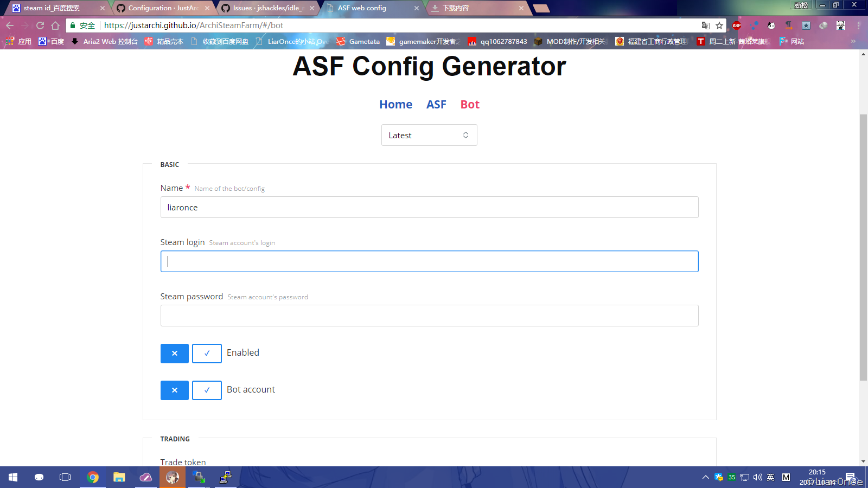
Task: Set Bot account to on with checkmark
Action: (207, 390)
